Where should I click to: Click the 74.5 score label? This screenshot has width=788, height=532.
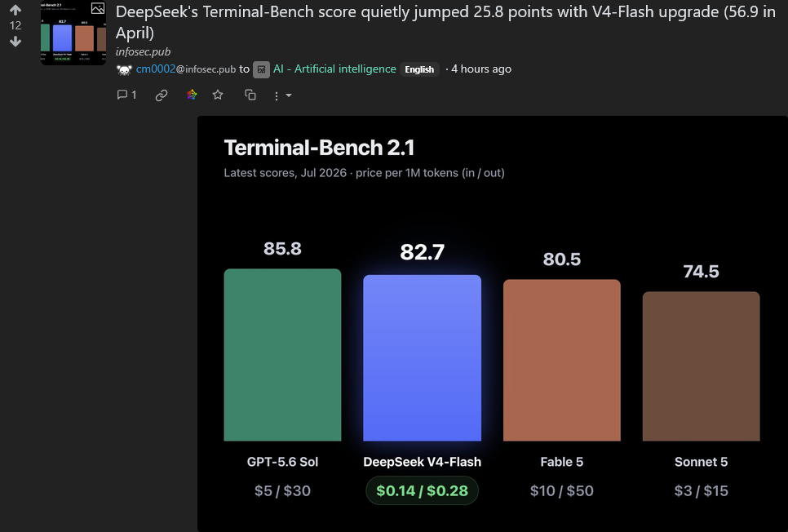[x=701, y=272]
